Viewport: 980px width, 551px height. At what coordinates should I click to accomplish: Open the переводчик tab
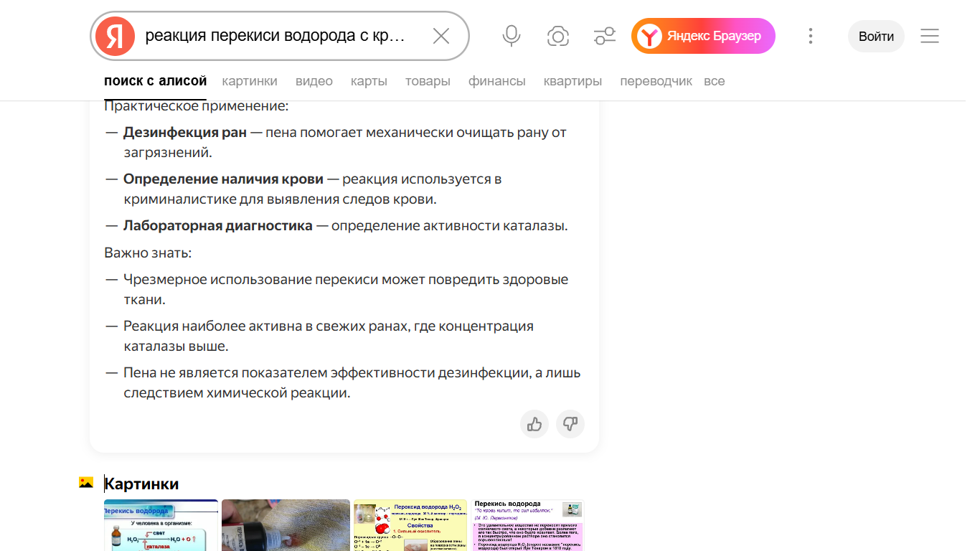[656, 81]
